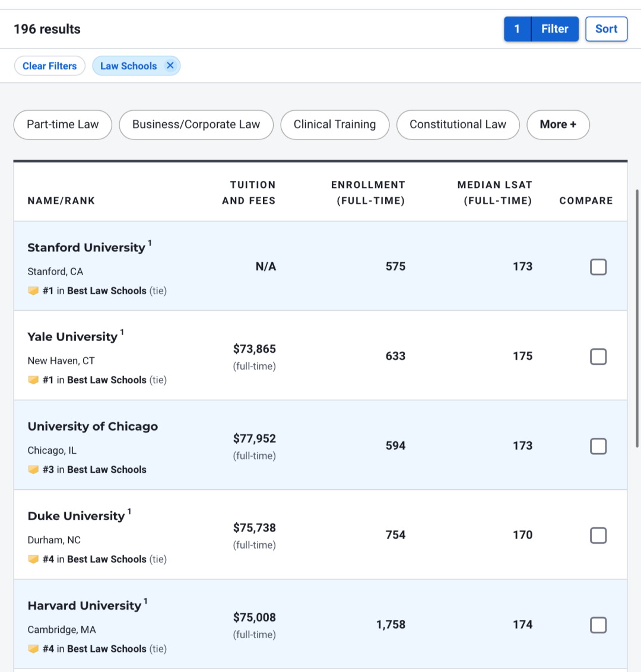
Task: Open the Filter panel
Action: (x=554, y=29)
